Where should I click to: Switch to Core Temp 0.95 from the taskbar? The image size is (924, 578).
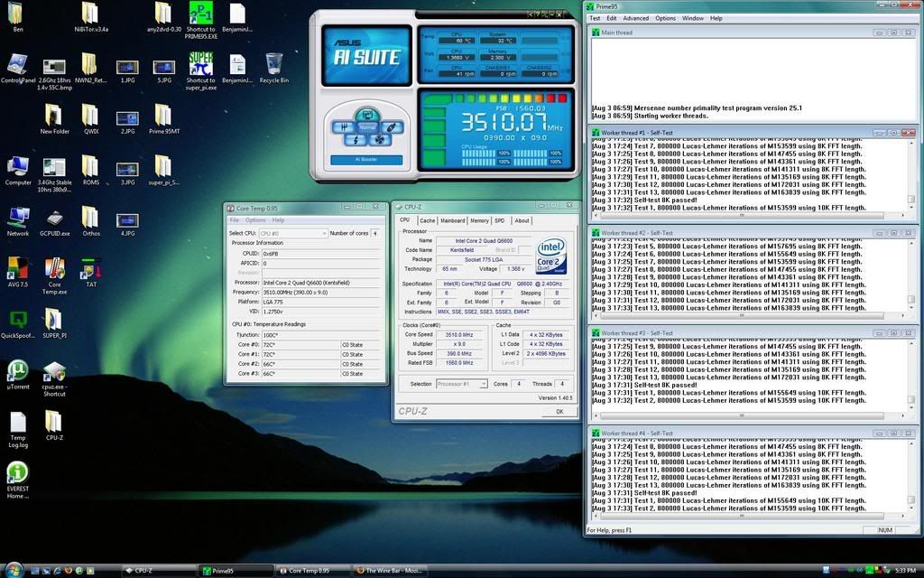(313, 571)
